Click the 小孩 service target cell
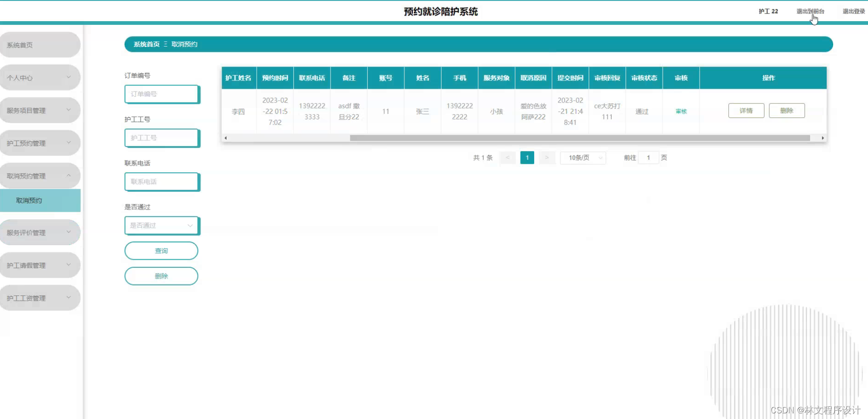 point(497,112)
